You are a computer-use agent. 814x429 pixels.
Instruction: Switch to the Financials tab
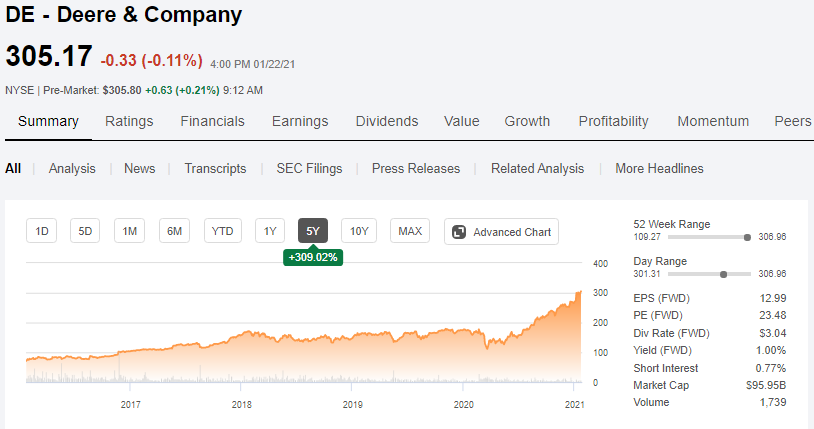pos(212,121)
